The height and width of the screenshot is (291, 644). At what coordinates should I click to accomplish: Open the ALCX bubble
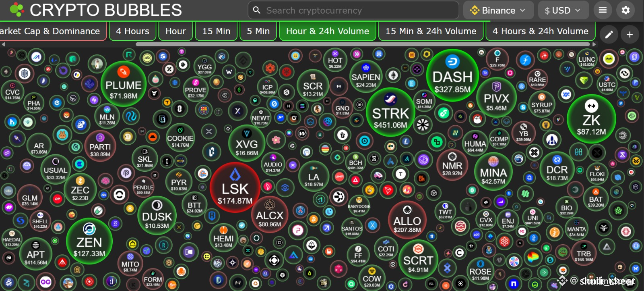pos(270,215)
